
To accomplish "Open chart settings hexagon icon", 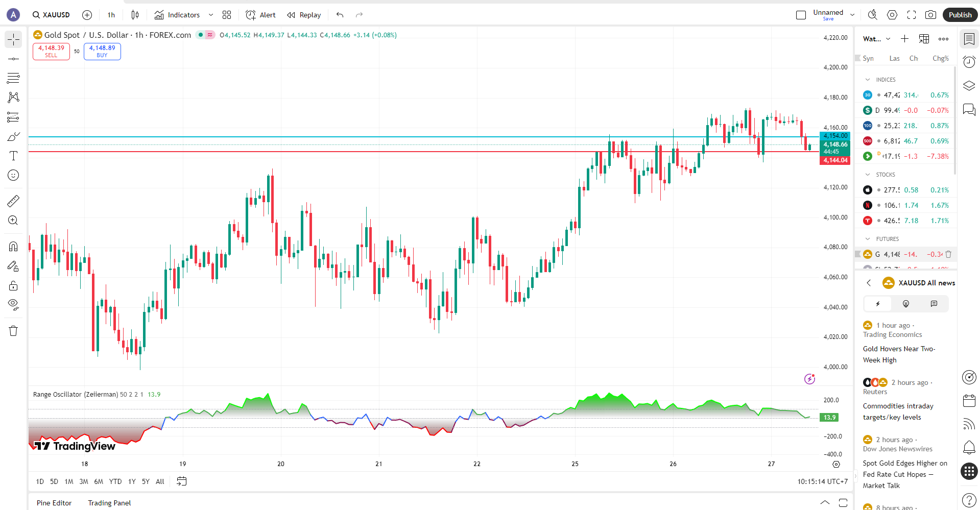I will [892, 15].
